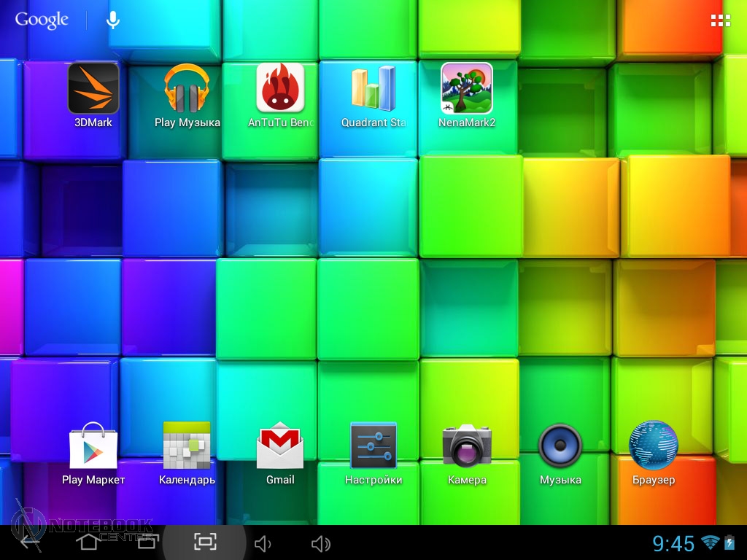
Task: Lower volume with the left speaker button
Action: click(263, 543)
